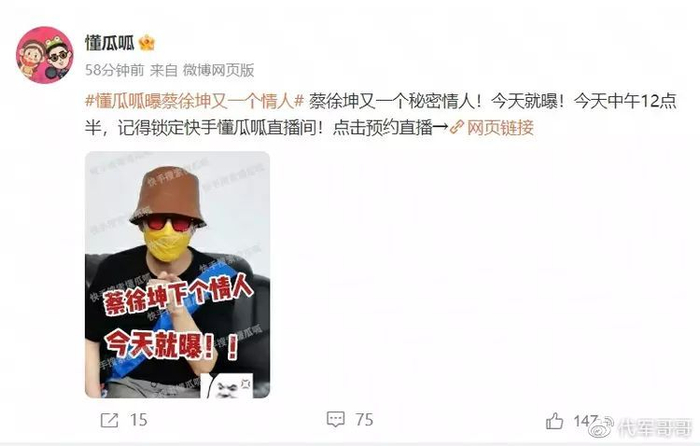Click the repost count 15
The height and width of the screenshot is (446, 700).
point(139,420)
